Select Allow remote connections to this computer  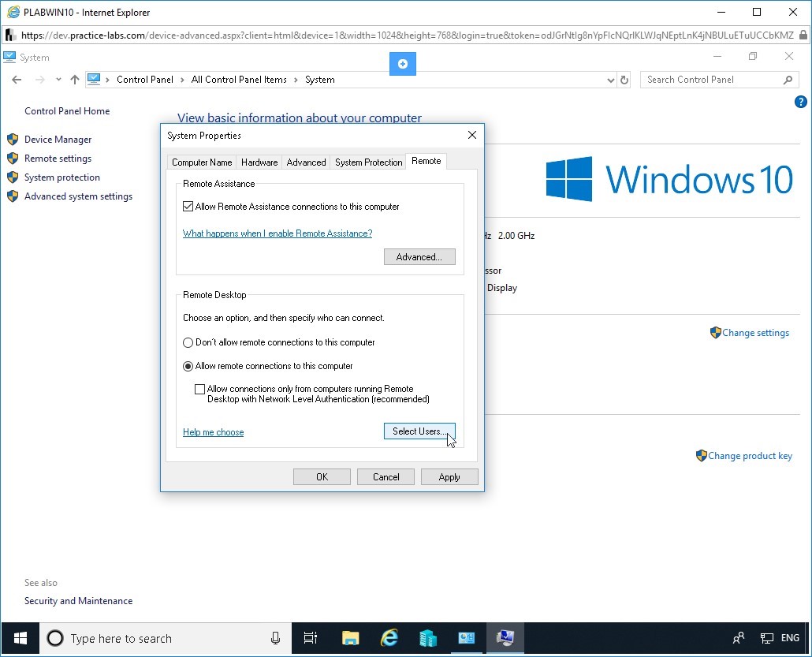(188, 366)
